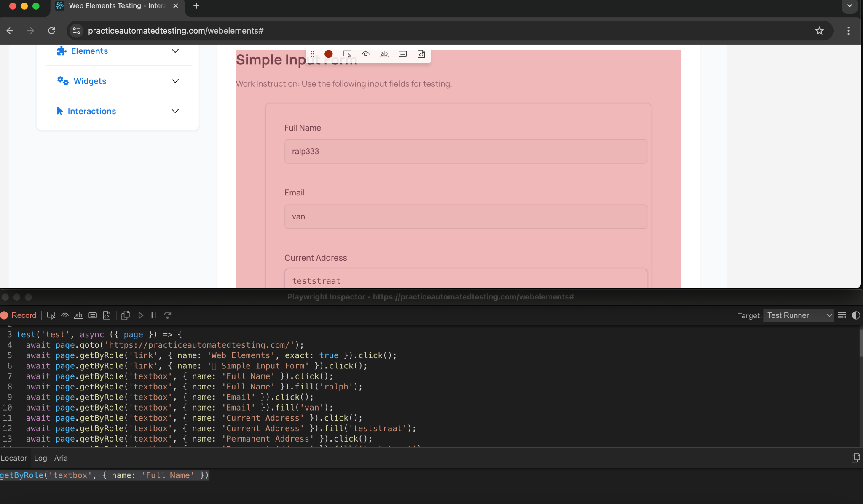The width and height of the screenshot is (863, 504).
Task: Click Assert snapshot icon on floating page toolbar
Action: pos(421,54)
